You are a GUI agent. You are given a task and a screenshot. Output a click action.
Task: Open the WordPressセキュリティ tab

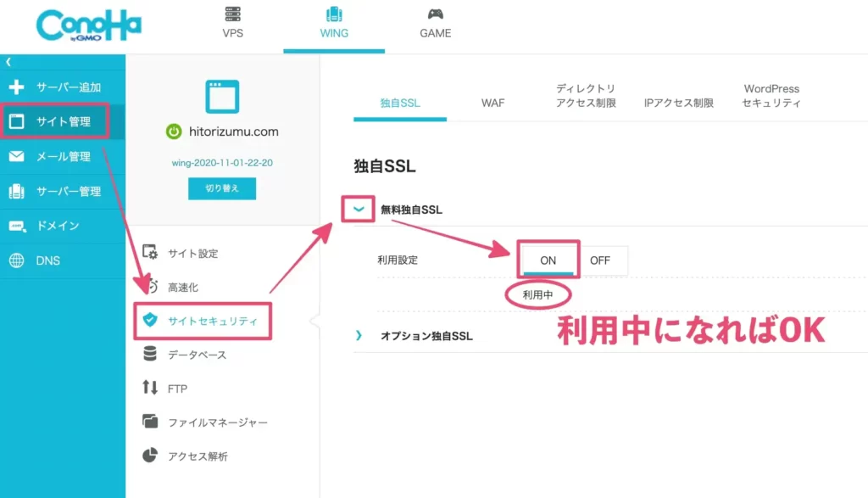click(771, 96)
